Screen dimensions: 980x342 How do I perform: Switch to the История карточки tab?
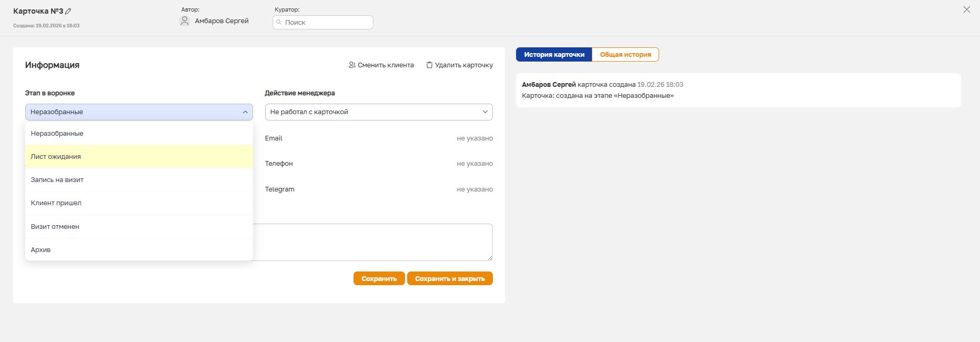point(554,55)
